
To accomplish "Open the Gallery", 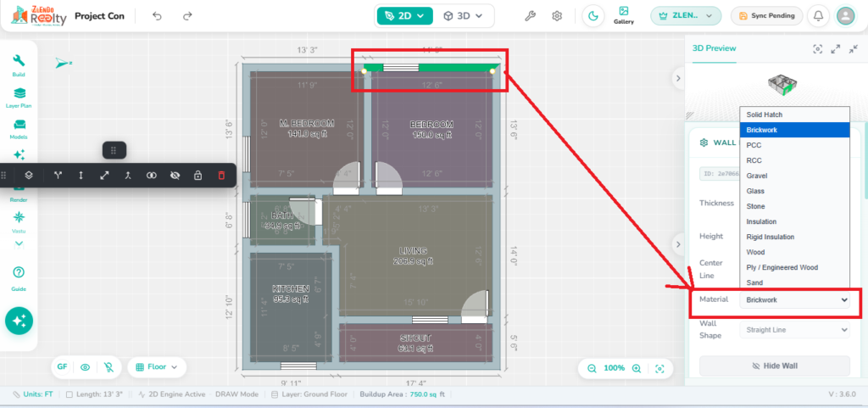I will (x=623, y=15).
